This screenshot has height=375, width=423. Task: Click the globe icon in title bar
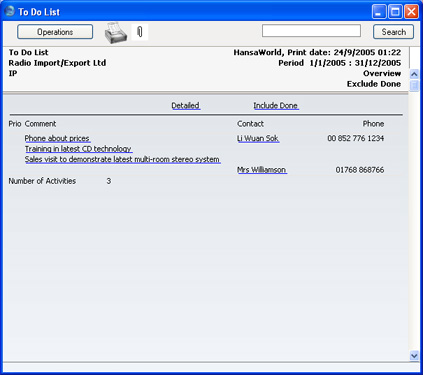tap(10, 11)
